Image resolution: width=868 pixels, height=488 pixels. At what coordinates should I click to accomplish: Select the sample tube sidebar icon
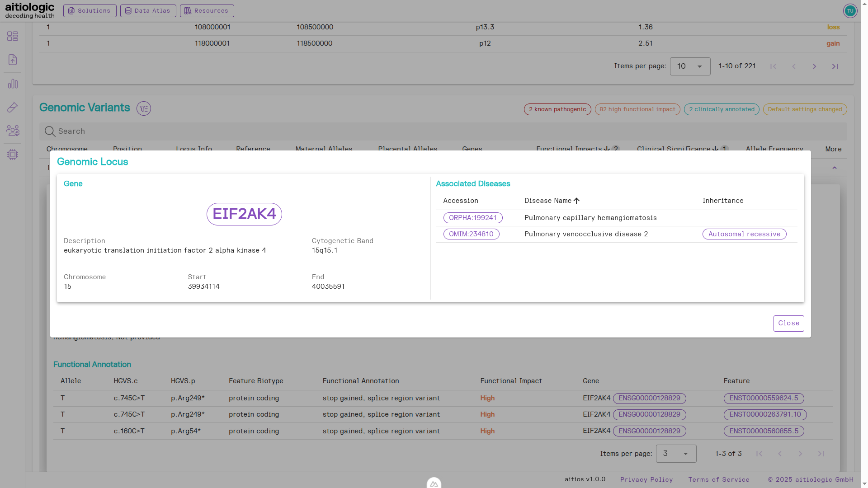[13, 107]
